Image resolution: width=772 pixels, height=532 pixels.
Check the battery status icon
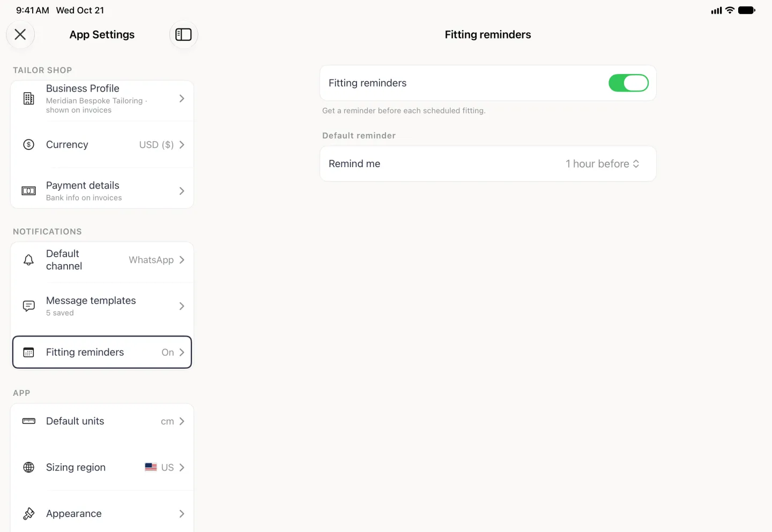click(x=747, y=10)
